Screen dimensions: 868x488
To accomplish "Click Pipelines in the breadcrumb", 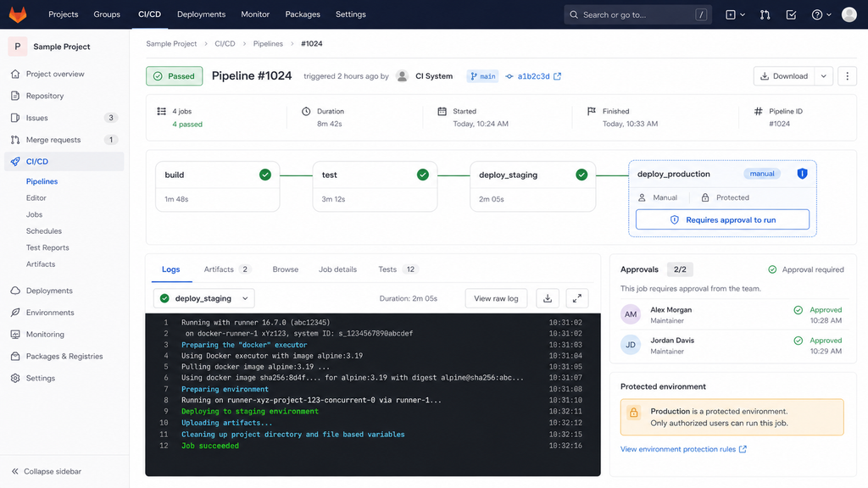I will 268,44.
